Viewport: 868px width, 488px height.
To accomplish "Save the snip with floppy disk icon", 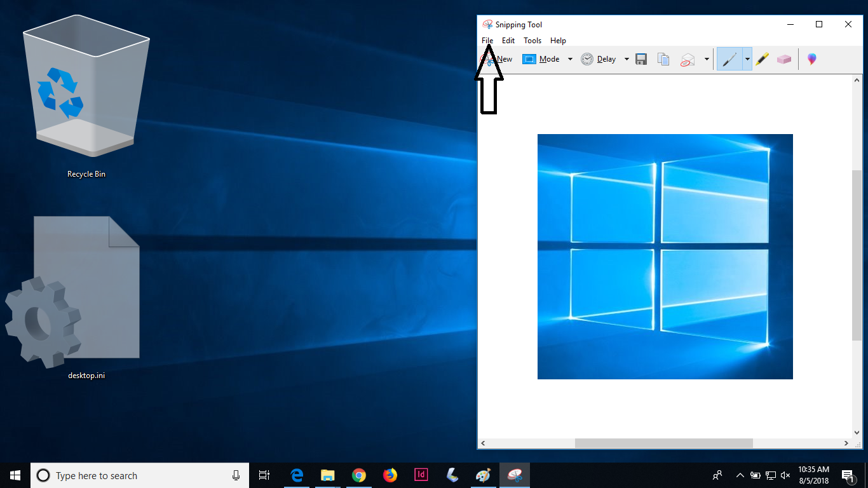I will point(641,59).
